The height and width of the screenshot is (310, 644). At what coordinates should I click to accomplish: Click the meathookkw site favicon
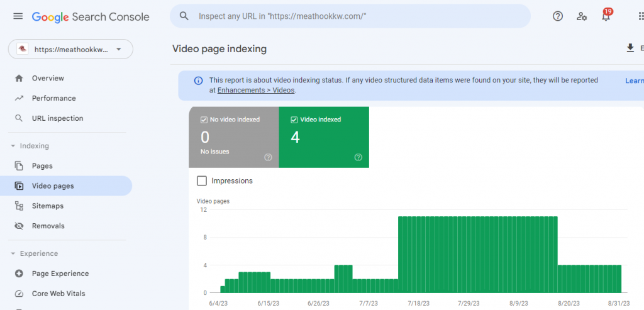(22, 49)
